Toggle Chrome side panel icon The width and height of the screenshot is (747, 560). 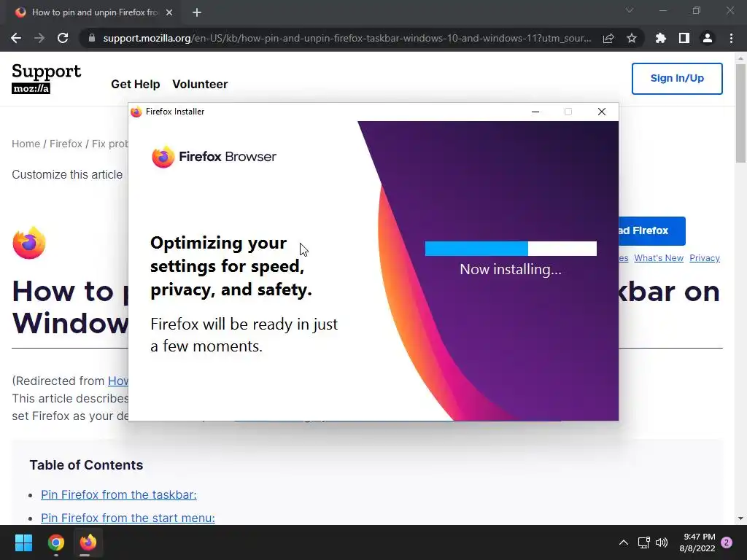tap(684, 38)
